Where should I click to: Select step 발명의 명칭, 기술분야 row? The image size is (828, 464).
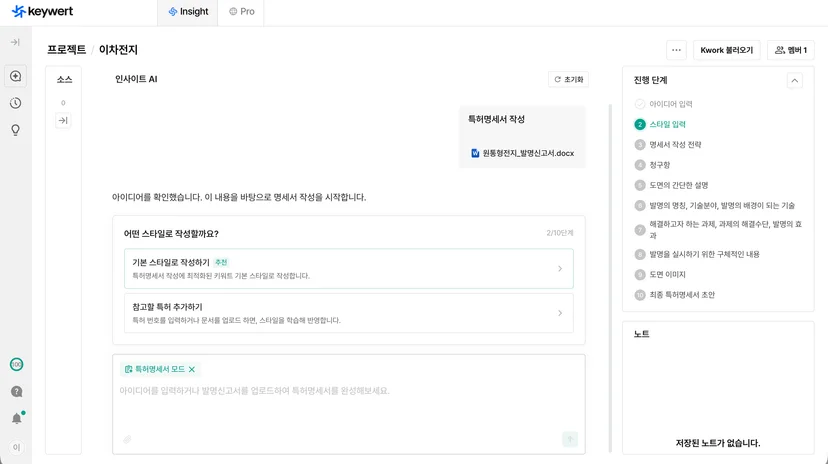714,205
